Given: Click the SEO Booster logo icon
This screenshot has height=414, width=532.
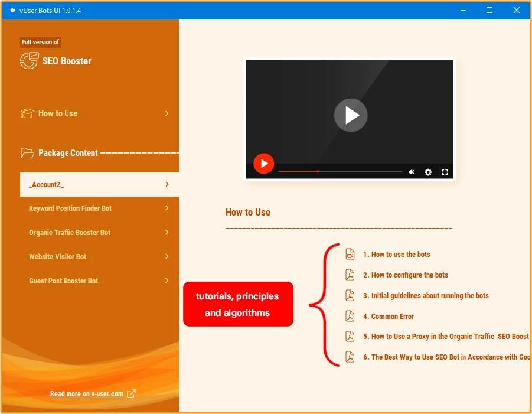Looking at the screenshot, I should tap(29, 61).
